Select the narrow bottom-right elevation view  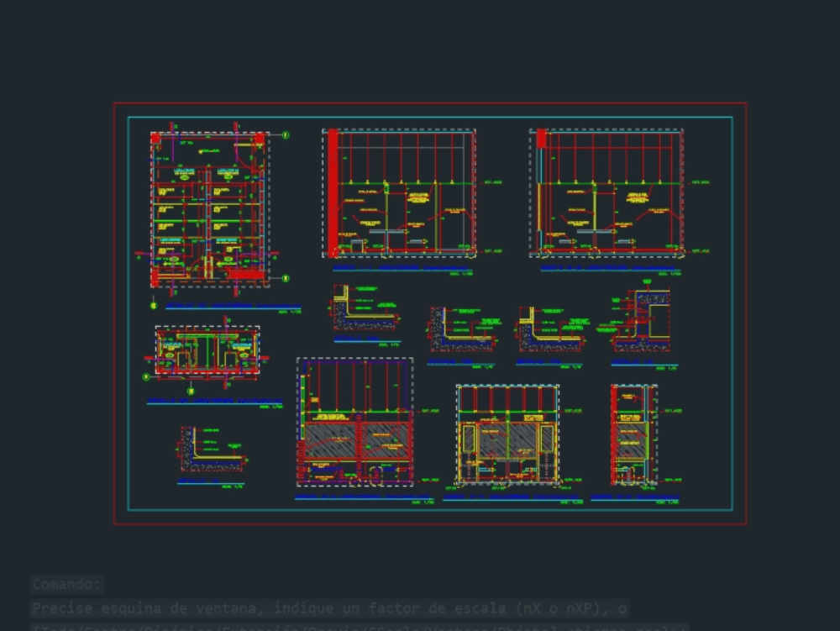point(634,434)
